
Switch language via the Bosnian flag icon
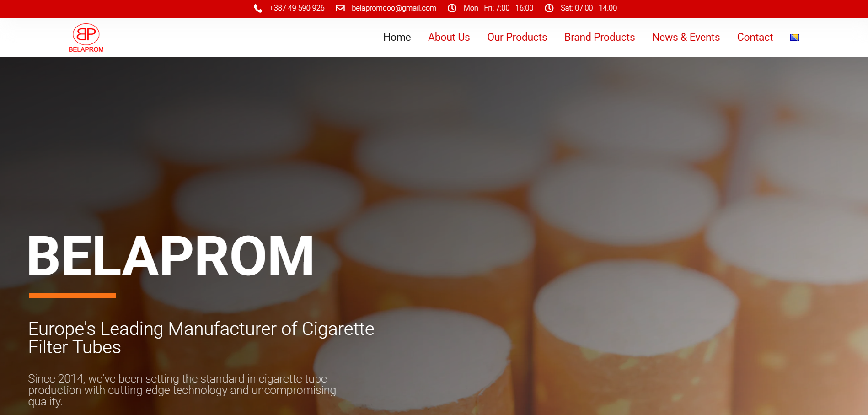(x=795, y=38)
